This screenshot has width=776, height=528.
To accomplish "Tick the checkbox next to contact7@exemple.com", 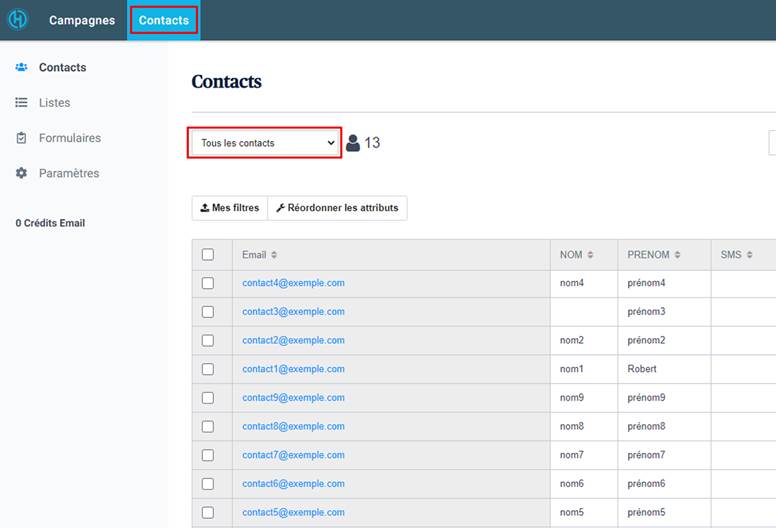I will pyautogui.click(x=208, y=455).
